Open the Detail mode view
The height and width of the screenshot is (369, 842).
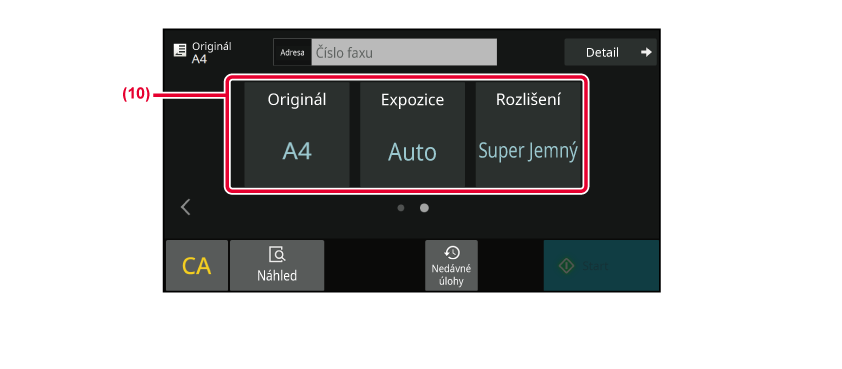point(611,52)
